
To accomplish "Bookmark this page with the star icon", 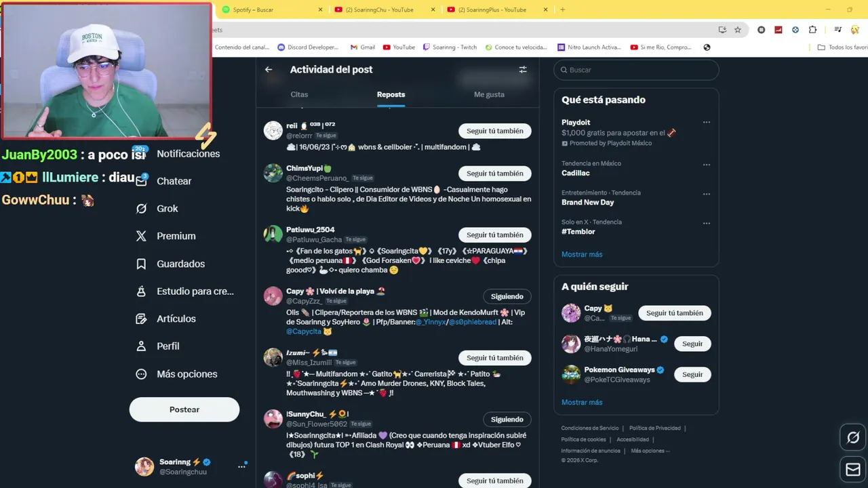I will pyautogui.click(x=738, y=30).
